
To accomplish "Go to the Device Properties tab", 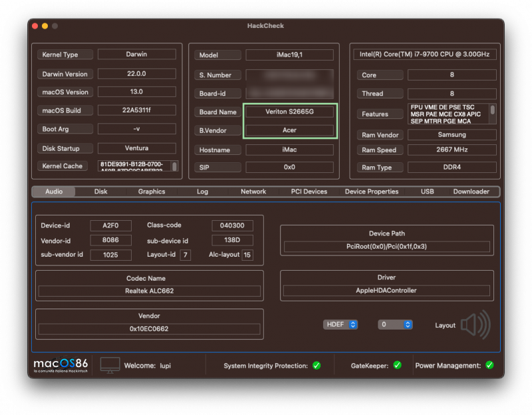I will click(x=372, y=192).
